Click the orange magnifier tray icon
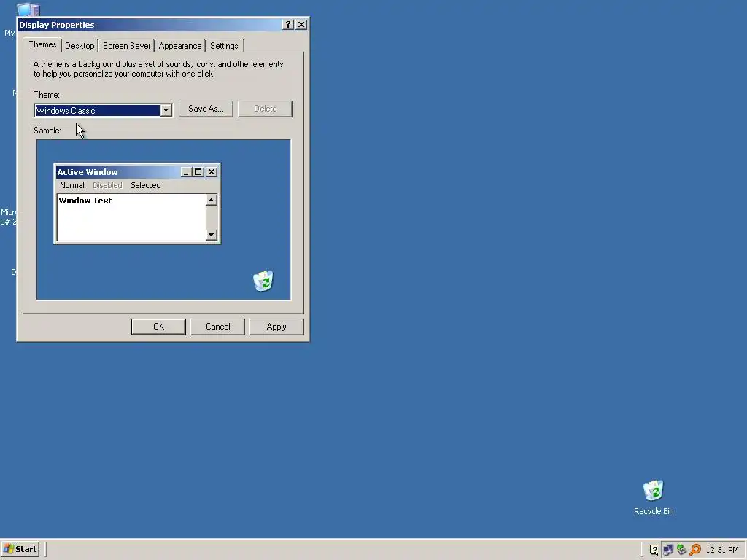Image resolution: width=747 pixels, height=560 pixels. 695,550
